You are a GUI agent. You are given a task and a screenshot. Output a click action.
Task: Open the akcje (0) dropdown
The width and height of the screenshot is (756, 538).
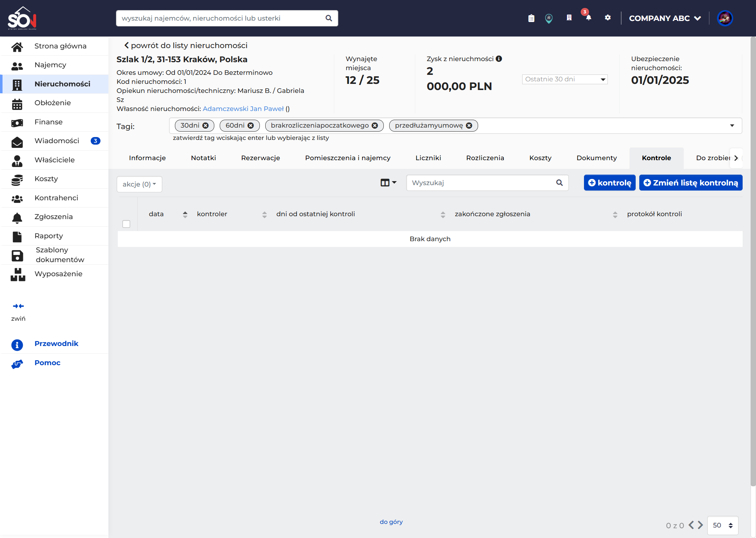(x=139, y=184)
